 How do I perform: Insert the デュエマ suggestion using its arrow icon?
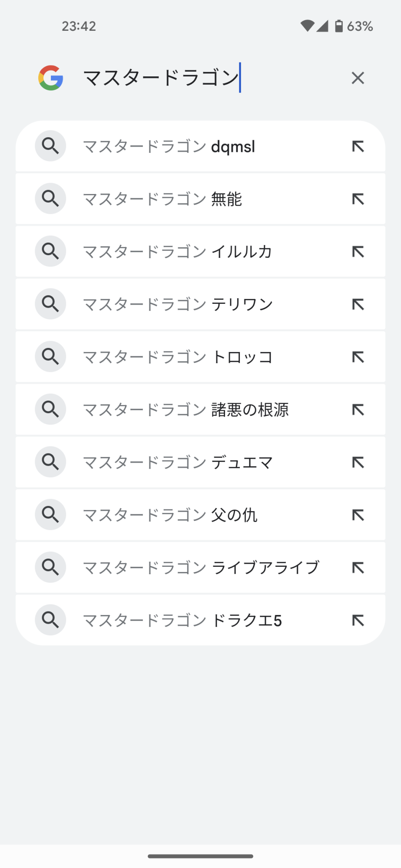[358, 463]
